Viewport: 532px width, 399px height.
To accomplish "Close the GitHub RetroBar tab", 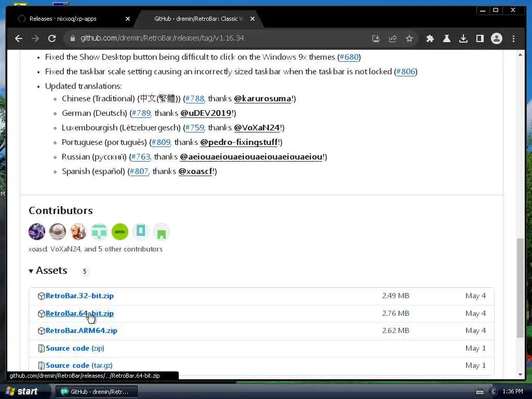I will coord(252,19).
